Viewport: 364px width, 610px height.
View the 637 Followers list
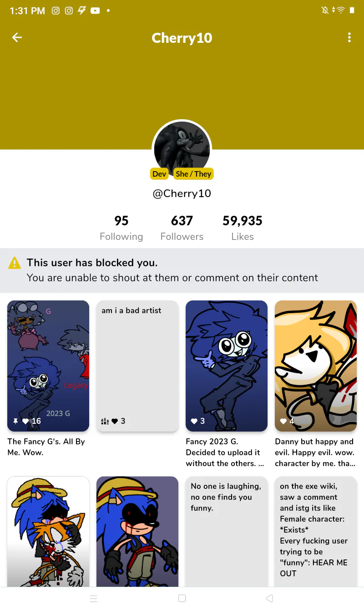tap(182, 228)
